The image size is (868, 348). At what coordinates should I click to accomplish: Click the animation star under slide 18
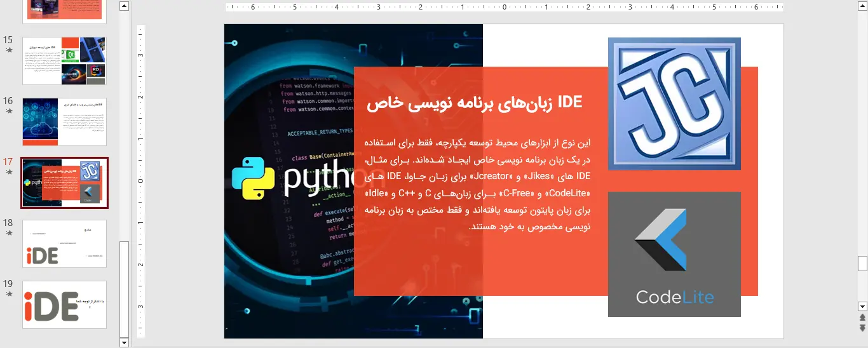[x=9, y=232]
